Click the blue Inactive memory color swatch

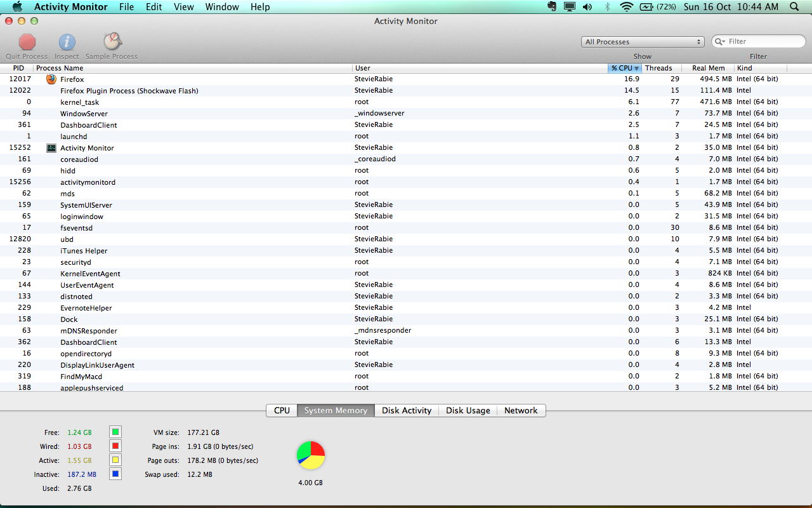115,474
